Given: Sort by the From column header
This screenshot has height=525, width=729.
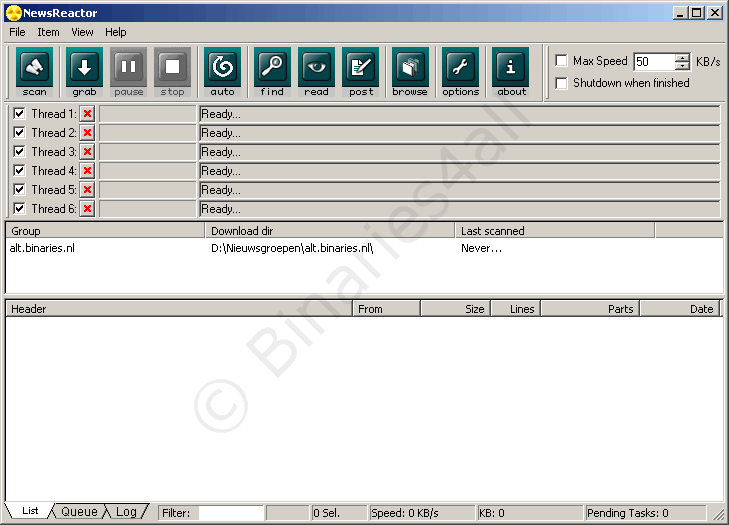Looking at the screenshot, I should (386, 309).
